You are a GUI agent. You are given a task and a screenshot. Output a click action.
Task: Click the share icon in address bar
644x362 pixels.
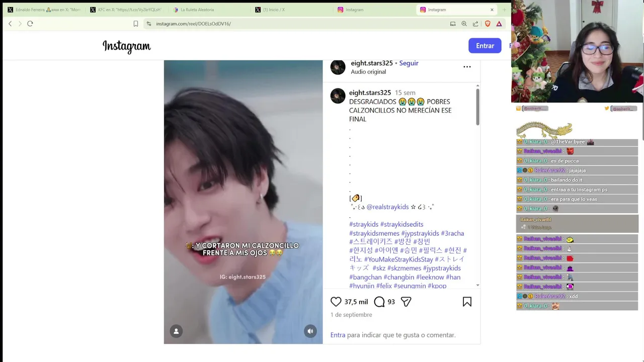point(475,24)
